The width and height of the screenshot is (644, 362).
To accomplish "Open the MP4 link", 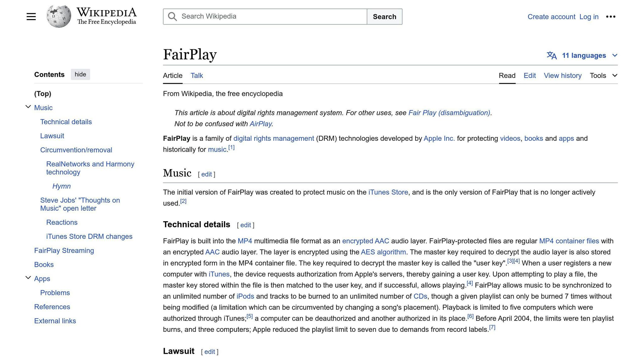I will click(245, 241).
